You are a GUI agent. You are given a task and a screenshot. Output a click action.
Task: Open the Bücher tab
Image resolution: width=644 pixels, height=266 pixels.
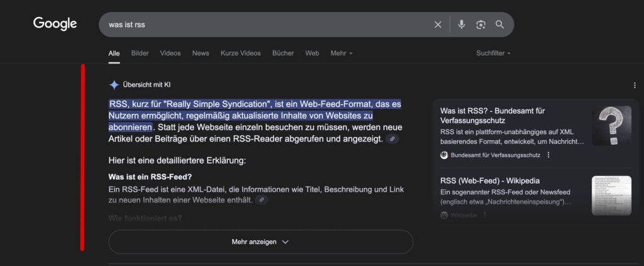pyautogui.click(x=283, y=53)
